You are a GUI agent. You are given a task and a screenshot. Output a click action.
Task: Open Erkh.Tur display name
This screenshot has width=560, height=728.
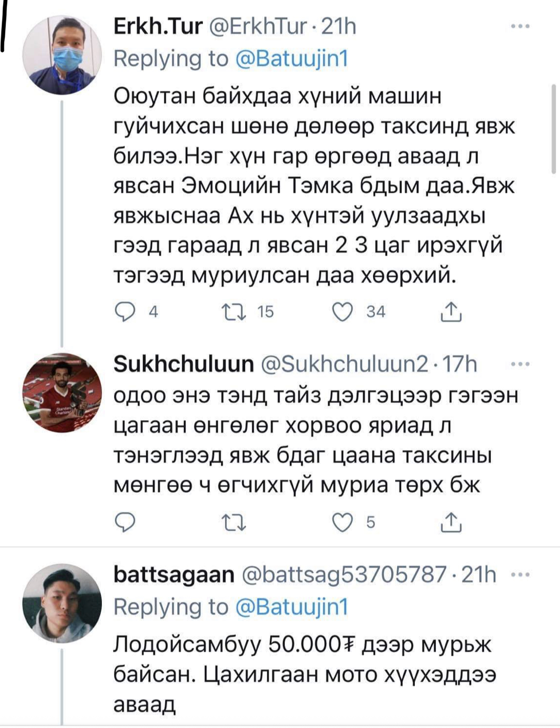pos(158,26)
